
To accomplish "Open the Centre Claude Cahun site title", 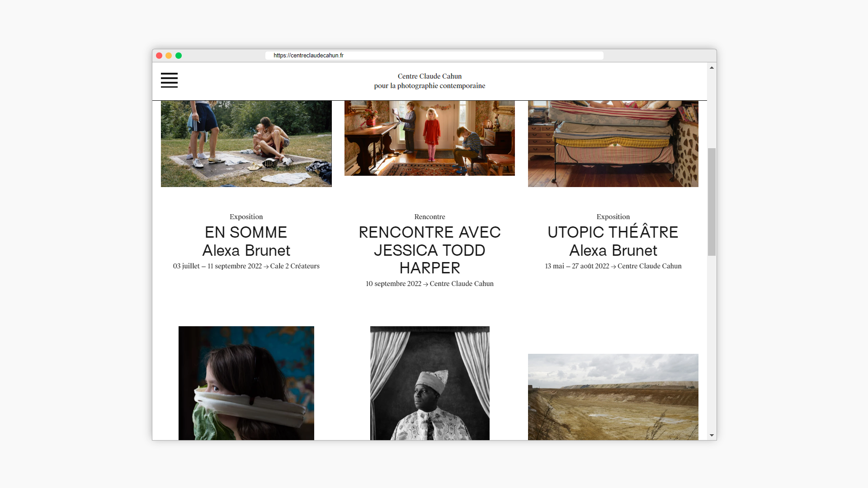I will pos(429,81).
